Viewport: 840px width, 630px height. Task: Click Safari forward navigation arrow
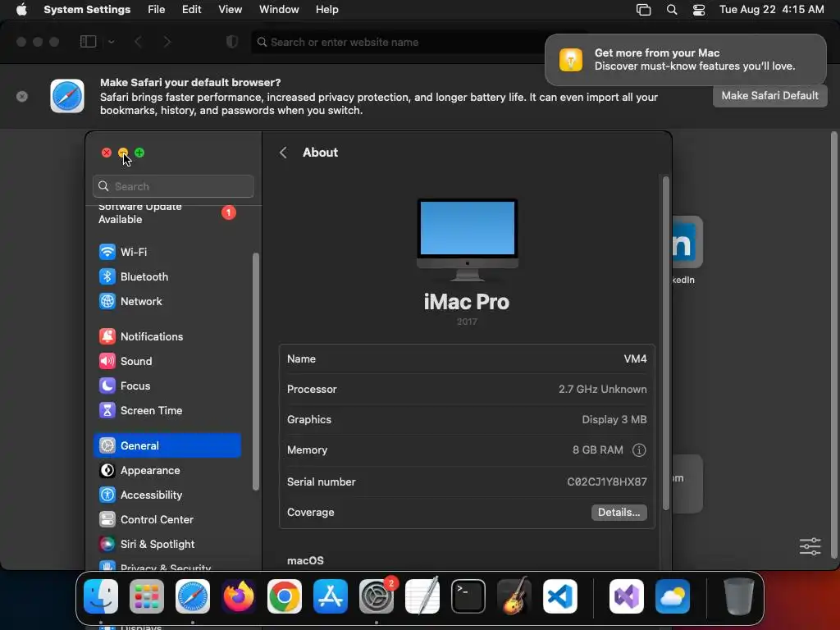(167, 42)
